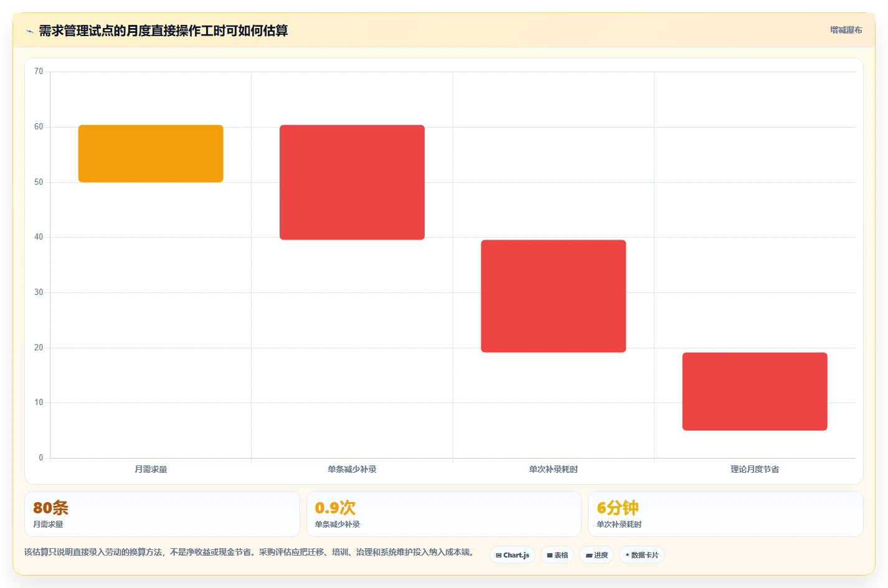Click the x-axis label 月需求量

coord(151,469)
